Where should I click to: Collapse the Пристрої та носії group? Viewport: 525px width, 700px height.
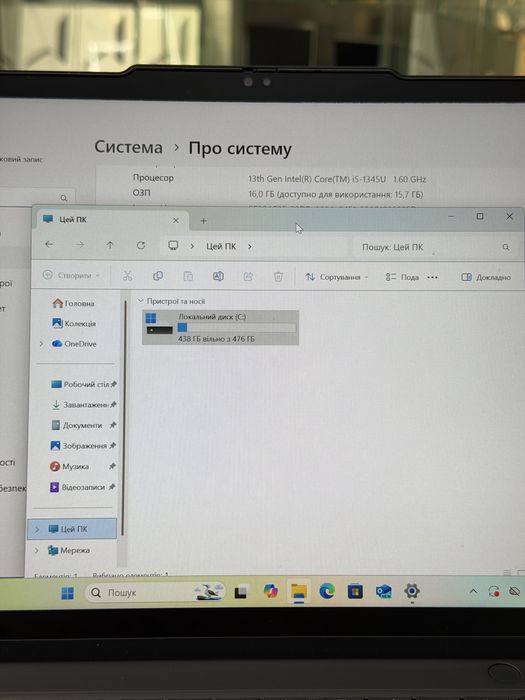coord(141,301)
